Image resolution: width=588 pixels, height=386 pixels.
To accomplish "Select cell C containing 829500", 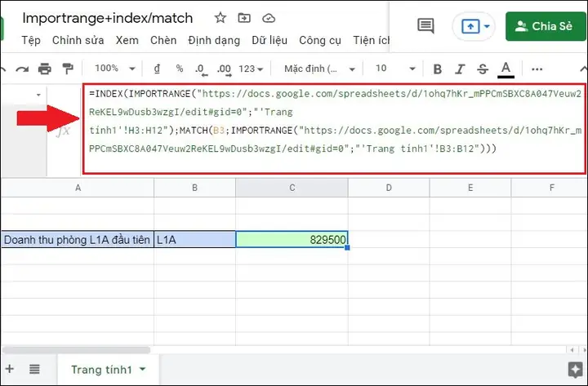I will (292, 239).
